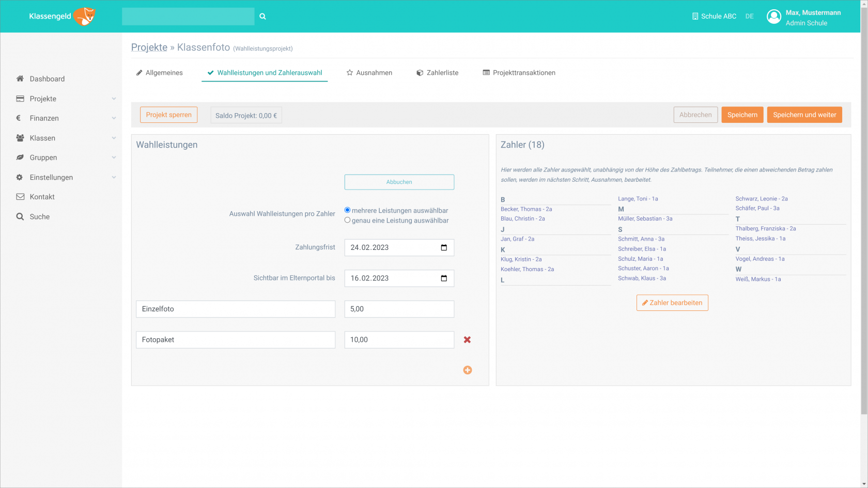Open the Zahlungsfrist calendar picker icon
Viewport: 868px width, 488px height.
pos(444,247)
